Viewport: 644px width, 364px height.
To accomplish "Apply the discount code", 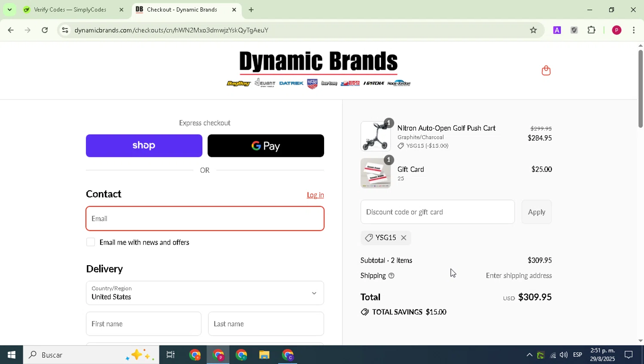I will (x=537, y=212).
